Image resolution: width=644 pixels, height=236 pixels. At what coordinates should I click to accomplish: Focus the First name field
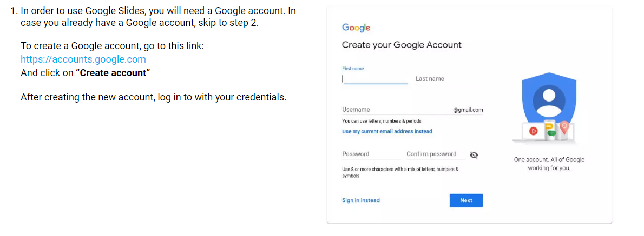[374, 78]
